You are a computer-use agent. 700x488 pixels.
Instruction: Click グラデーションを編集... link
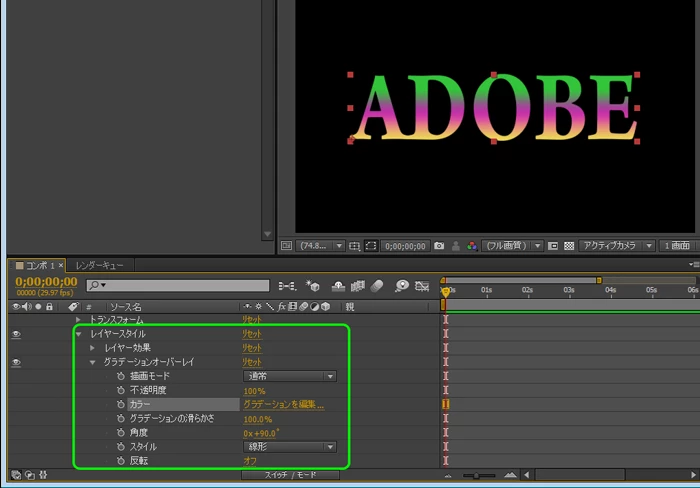[x=283, y=405]
